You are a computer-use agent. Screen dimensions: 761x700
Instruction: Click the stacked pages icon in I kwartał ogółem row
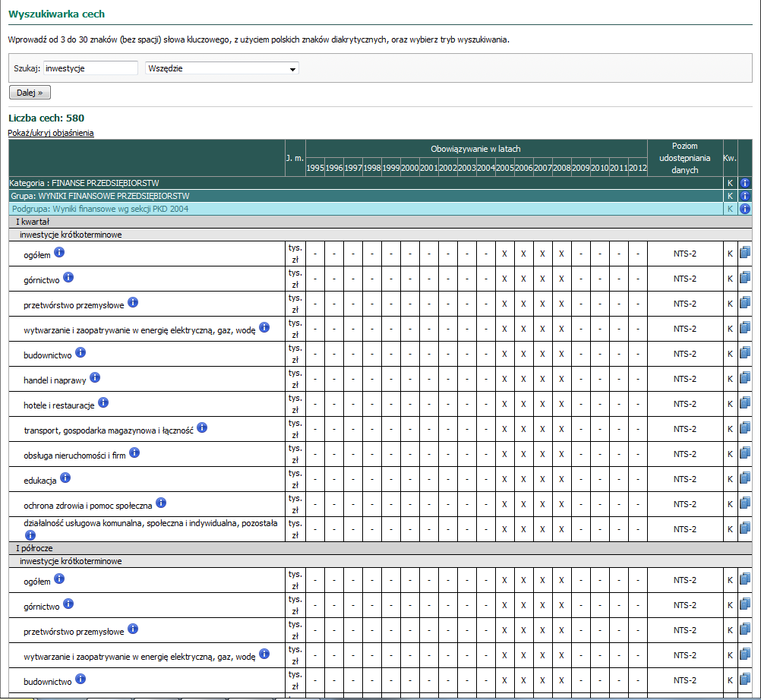pyautogui.click(x=745, y=253)
